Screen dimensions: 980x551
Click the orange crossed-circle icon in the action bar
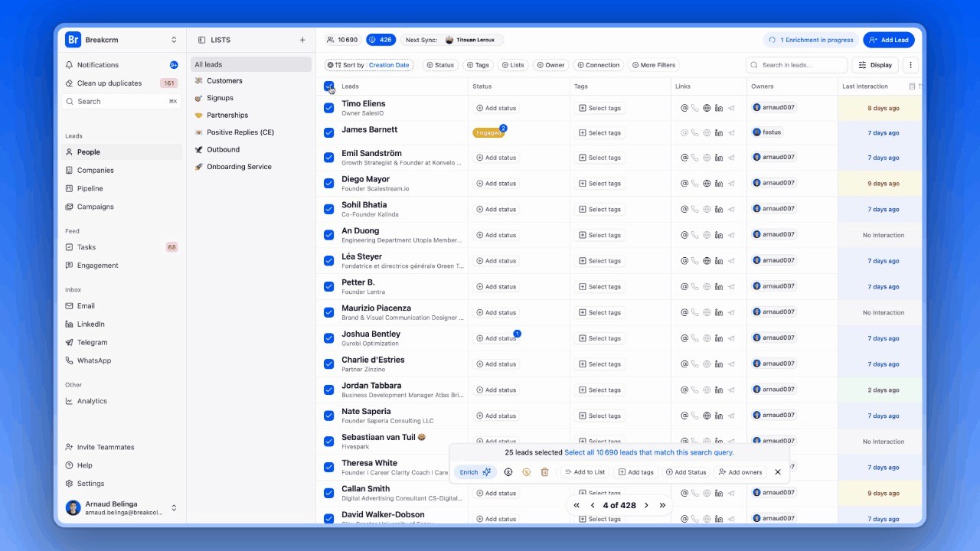[x=527, y=472]
